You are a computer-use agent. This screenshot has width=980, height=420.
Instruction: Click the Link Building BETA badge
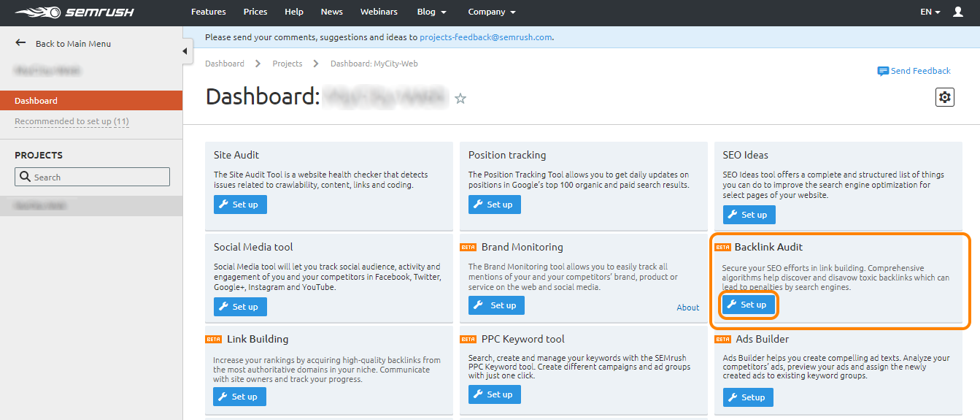click(x=214, y=339)
